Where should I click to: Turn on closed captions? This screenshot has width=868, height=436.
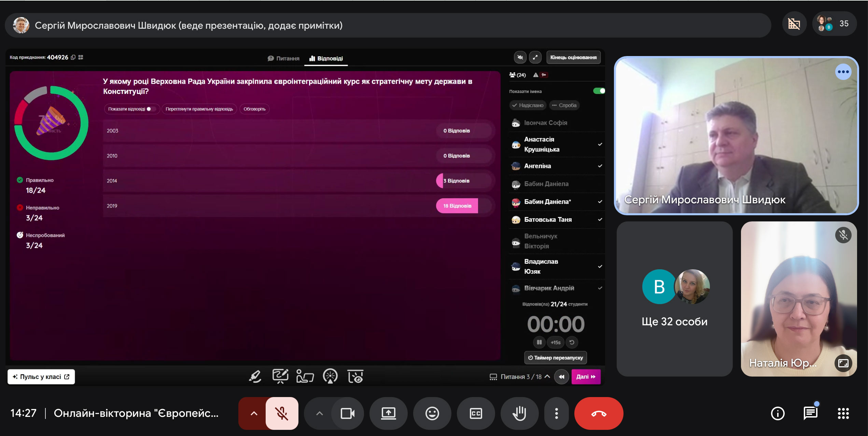point(476,413)
